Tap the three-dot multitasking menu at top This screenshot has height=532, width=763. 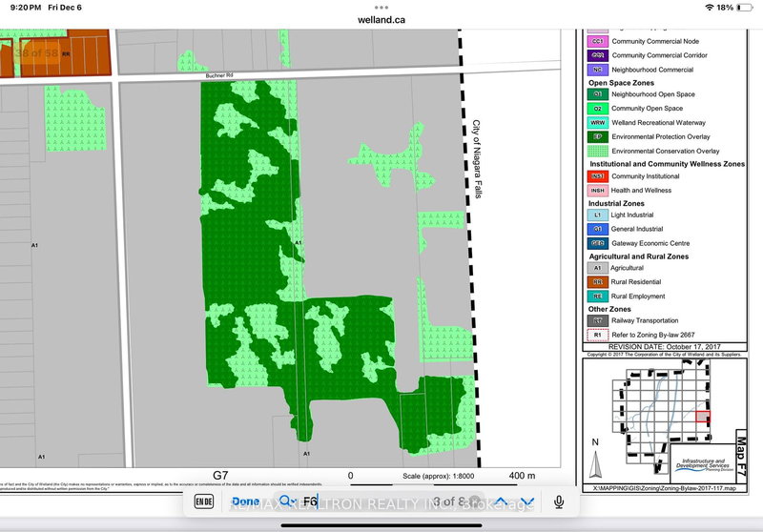(x=381, y=6)
